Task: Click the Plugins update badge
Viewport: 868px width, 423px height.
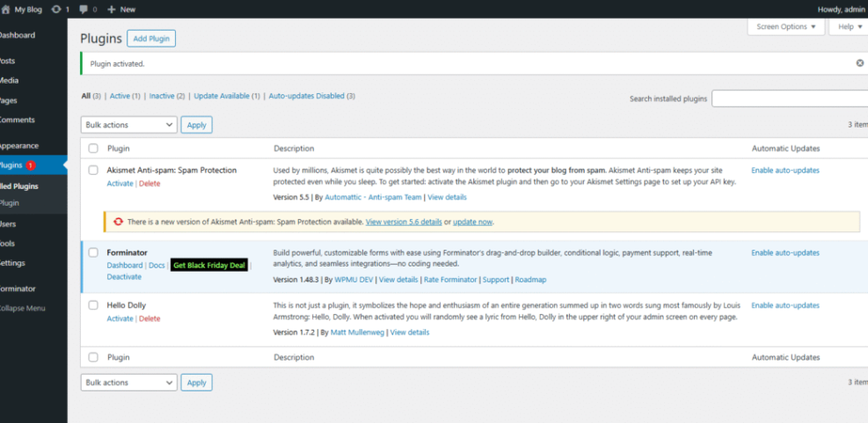Action: click(x=31, y=165)
